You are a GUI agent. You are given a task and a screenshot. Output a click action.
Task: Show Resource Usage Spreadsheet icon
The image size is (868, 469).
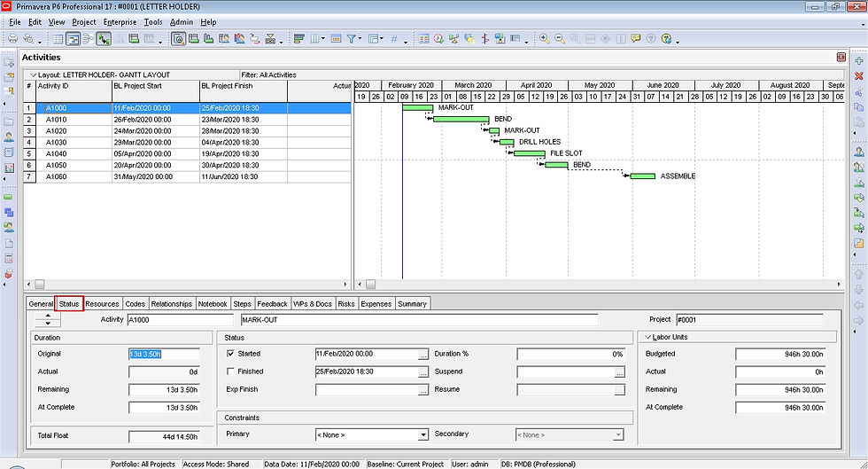[x=224, y=39]
